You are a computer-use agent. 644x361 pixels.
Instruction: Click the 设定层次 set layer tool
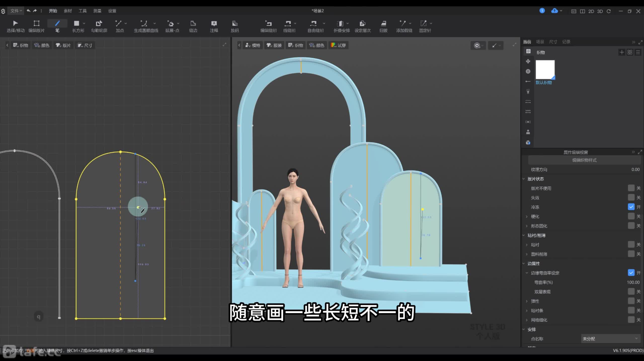coord(363,26)
